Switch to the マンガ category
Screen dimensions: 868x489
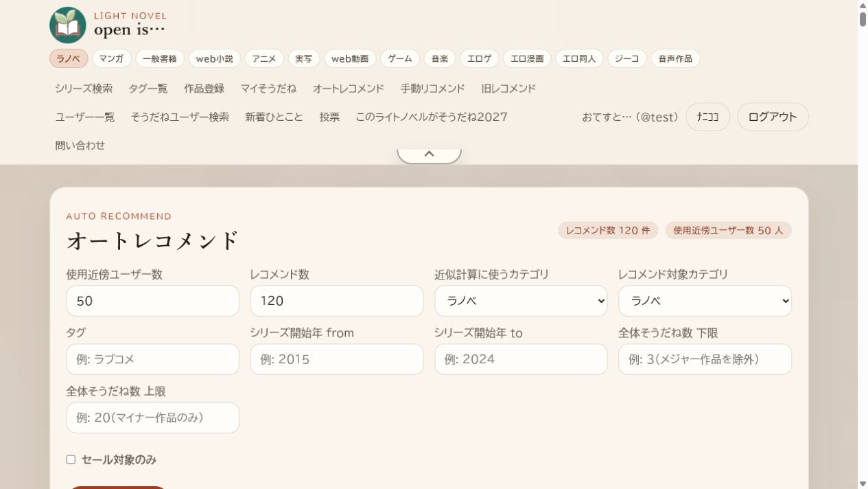(x=111, y=58)
